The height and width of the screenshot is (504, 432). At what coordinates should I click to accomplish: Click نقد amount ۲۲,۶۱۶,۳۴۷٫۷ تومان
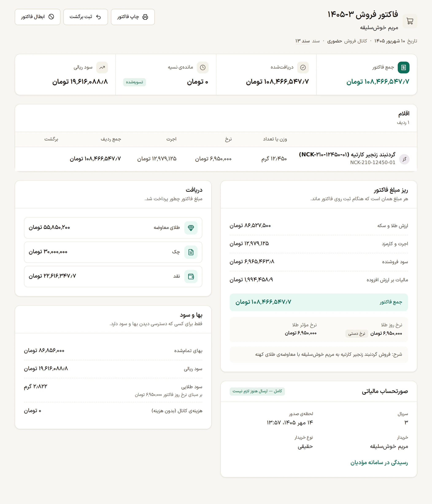(x=52, y=276)
